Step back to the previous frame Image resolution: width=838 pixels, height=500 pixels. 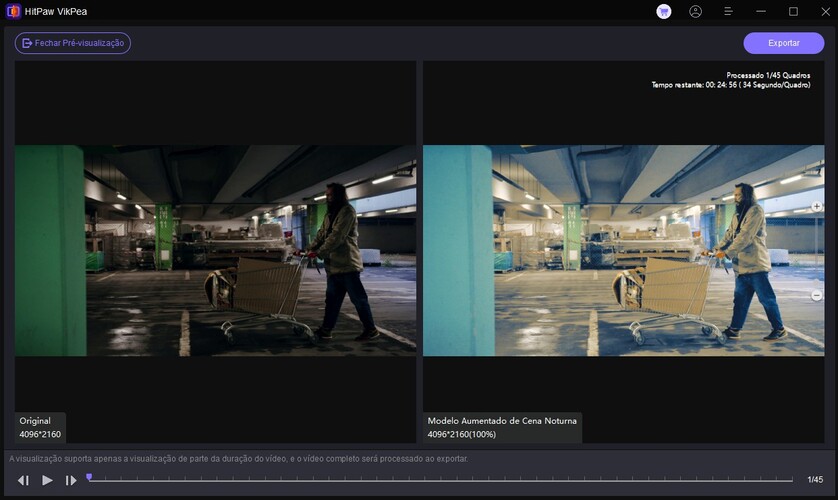23,481
